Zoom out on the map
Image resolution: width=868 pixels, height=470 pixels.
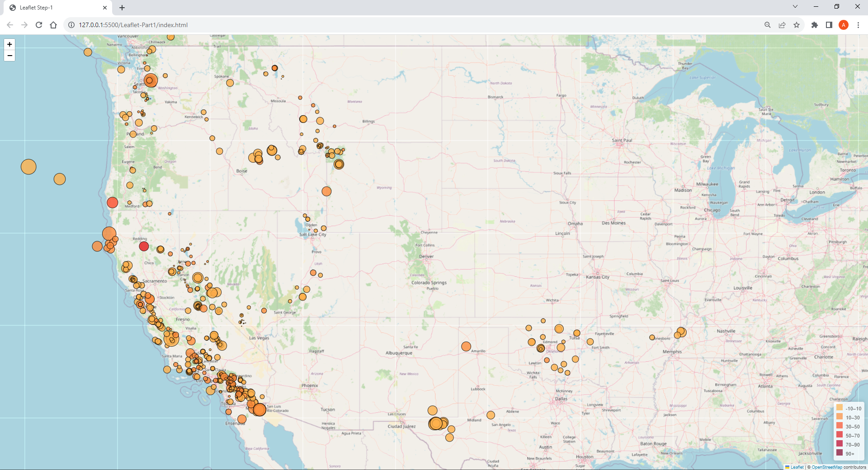point(9,56)
